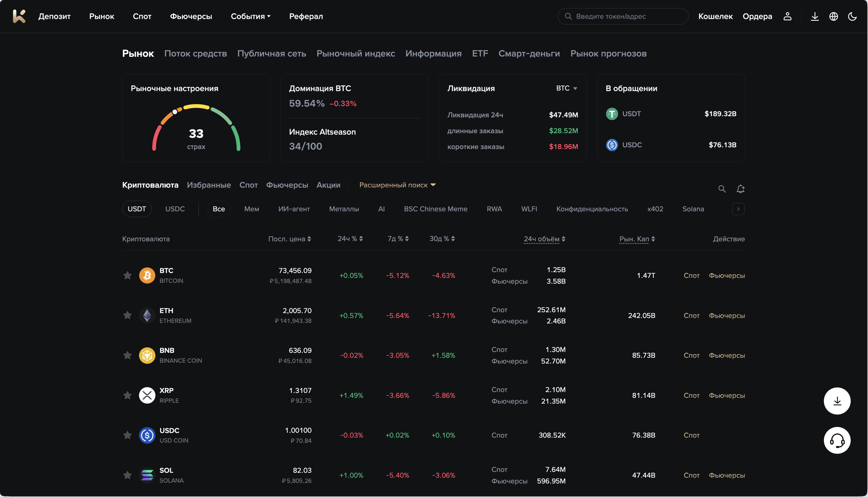This screenshot has height=497, width=868.
Task: Add SOL to favorites with star
Action: coord(127,475)
